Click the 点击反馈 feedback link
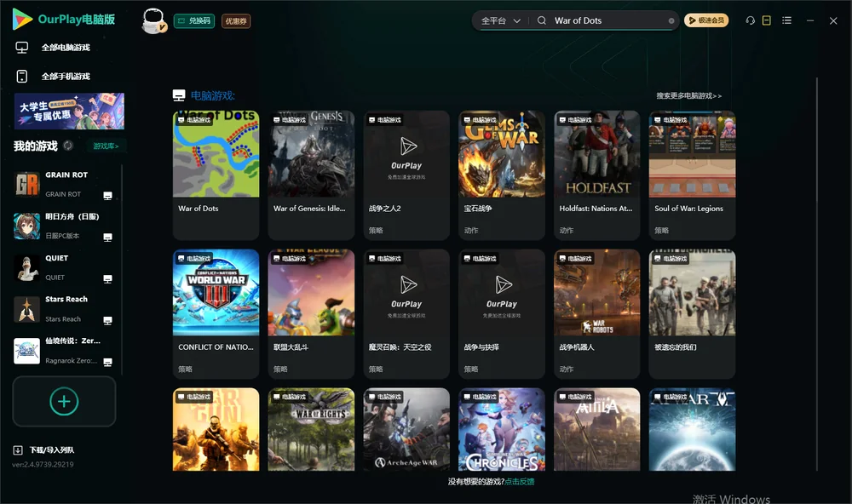 520,481
